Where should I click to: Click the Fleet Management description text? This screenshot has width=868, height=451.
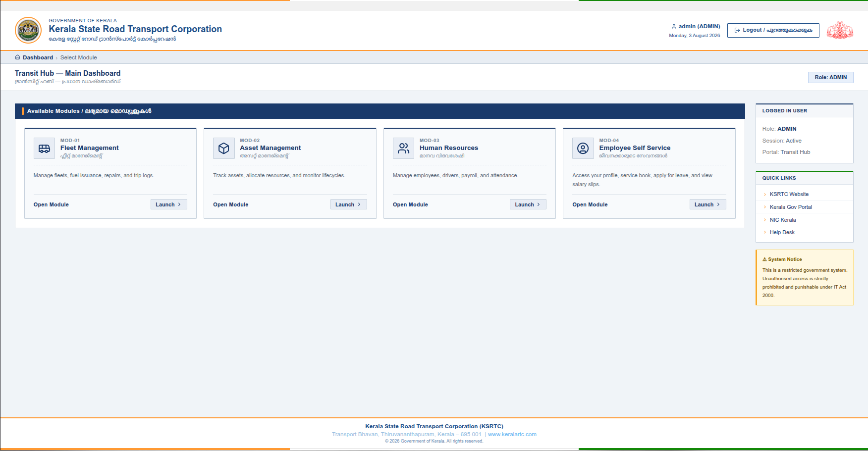94,175
